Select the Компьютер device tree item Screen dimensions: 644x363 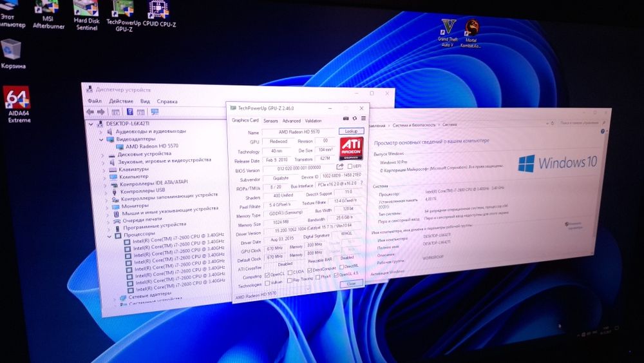[x=133, y=177]
